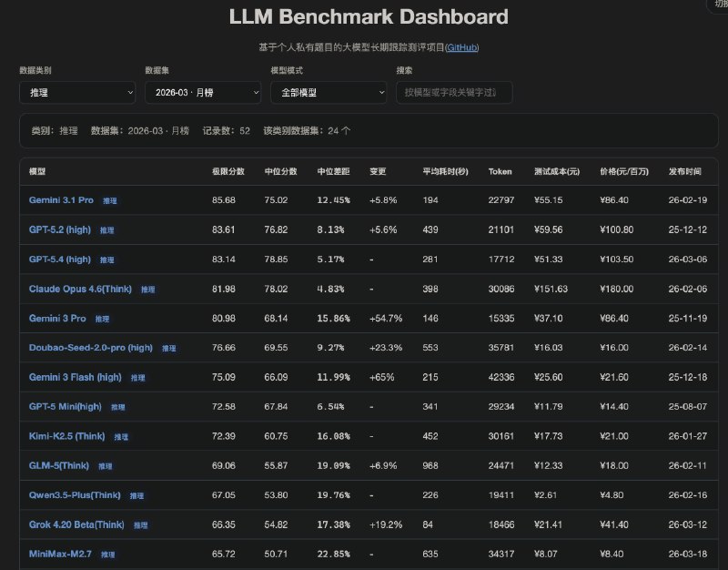The height and width of the screenshot is (570, 728).
Task: Click the +19.2% change for Grok 4.20
Action: point(386,524)
